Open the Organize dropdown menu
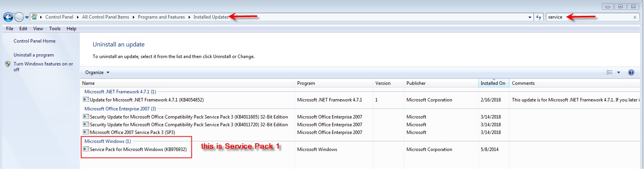The image size is (644, 170). point(97,72)
